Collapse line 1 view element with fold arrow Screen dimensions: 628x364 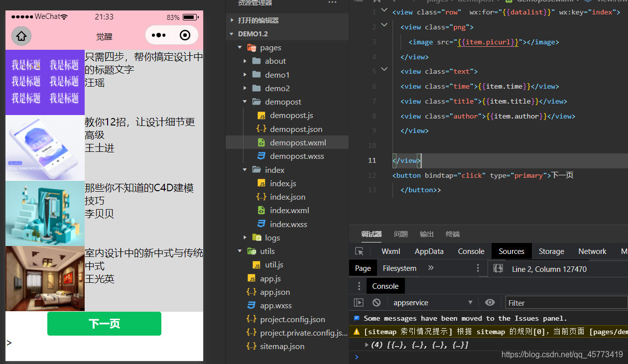(383, 9)
